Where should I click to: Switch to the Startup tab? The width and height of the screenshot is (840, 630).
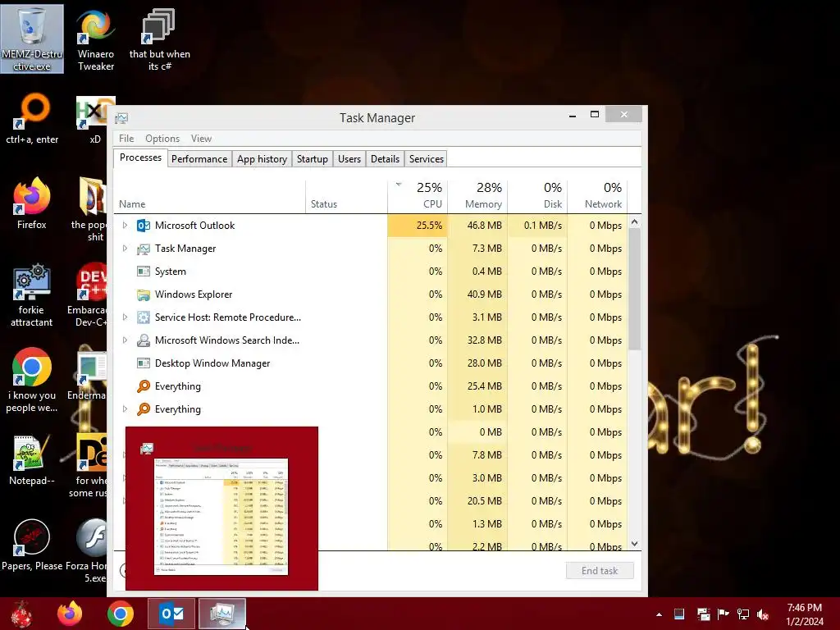(x=313, y=159)
